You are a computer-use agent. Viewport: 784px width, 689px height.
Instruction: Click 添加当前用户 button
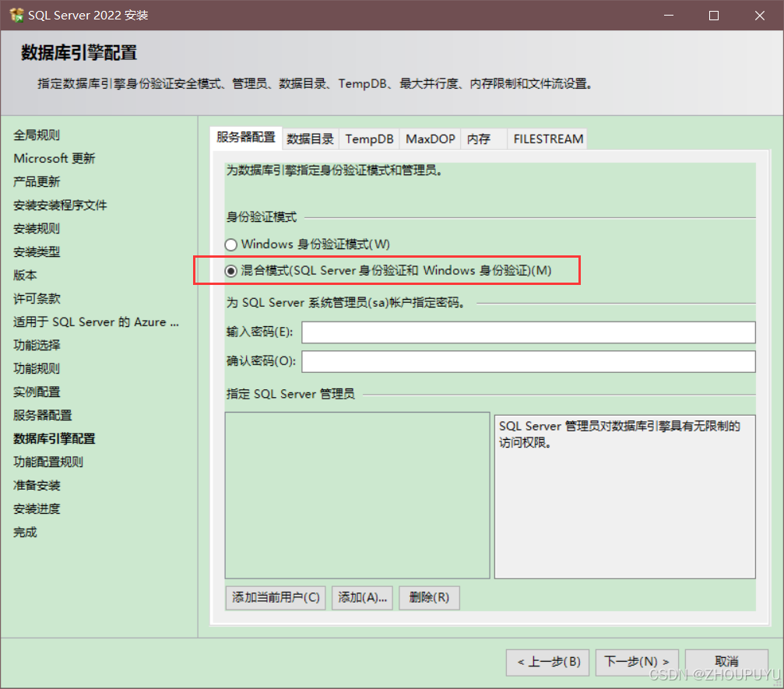[x=276, y=597]
